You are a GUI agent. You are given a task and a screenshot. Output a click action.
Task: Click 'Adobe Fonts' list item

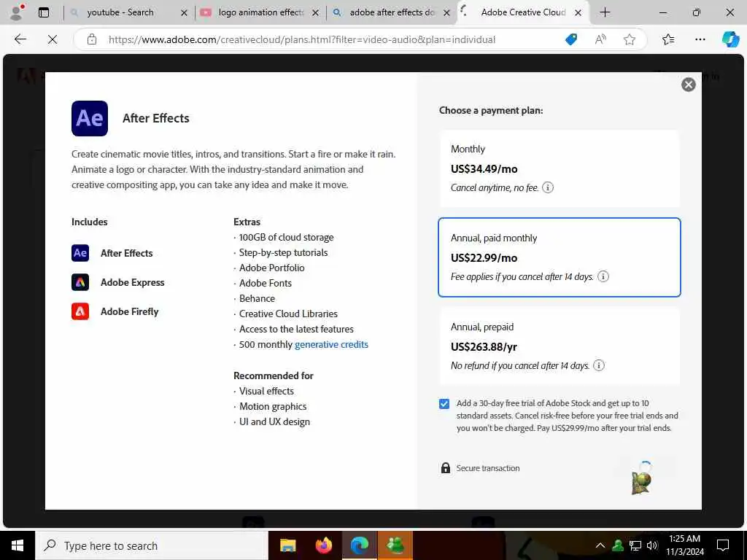pyautogui.click(x=266, y=283)
